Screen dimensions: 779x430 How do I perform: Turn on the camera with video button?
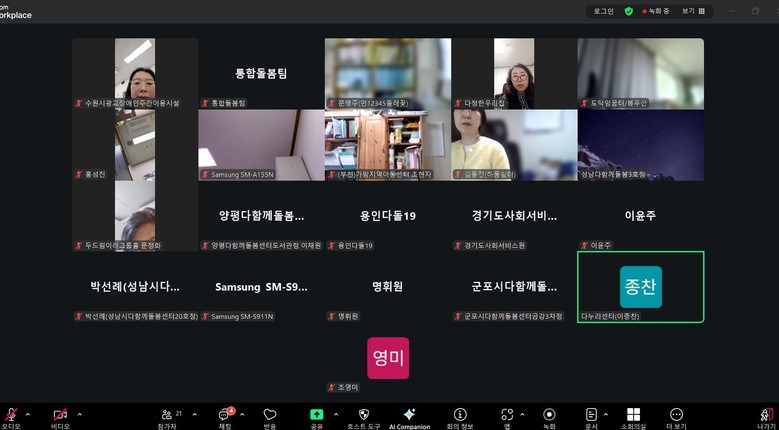60,415
